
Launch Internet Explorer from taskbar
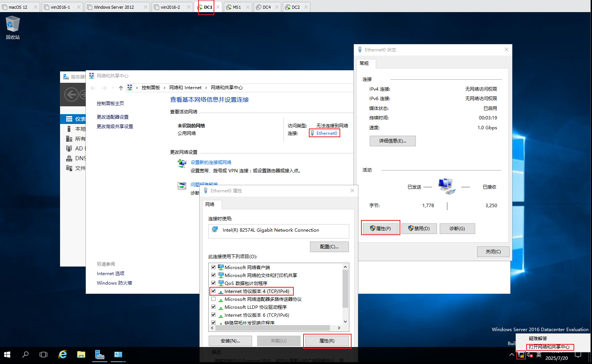pos(63,355)
